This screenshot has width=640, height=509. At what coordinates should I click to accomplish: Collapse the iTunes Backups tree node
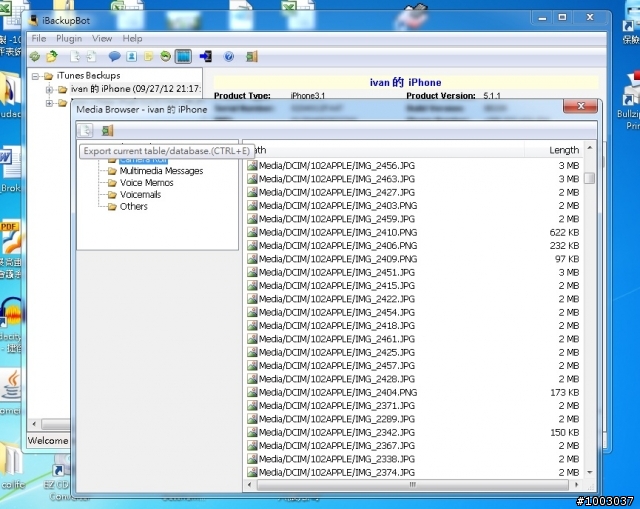[x=36, y=76]
